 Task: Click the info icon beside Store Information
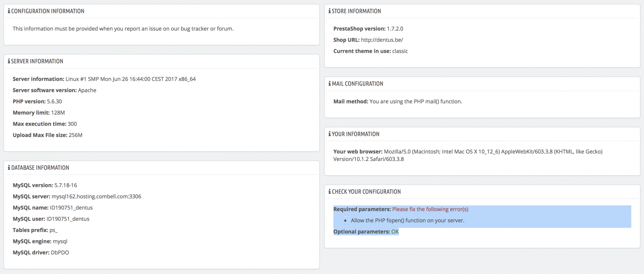coord(330,11)
